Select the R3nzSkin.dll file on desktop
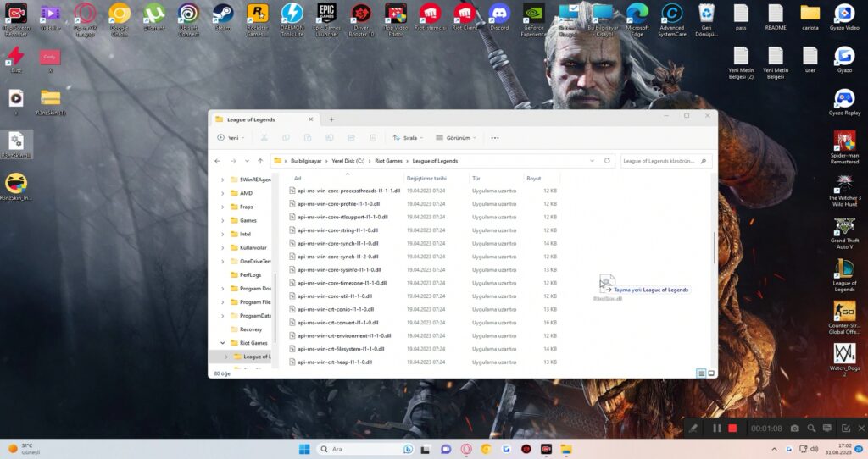The width and height of the screenshot is (868, 459). pos(16,145)
